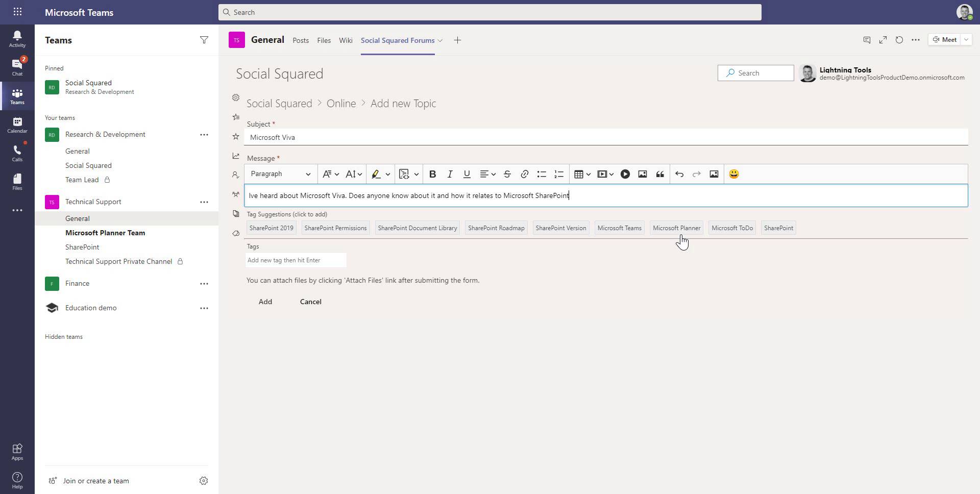Open the insert table dropdown
980x494 pixels.
(x=582, y=174)
